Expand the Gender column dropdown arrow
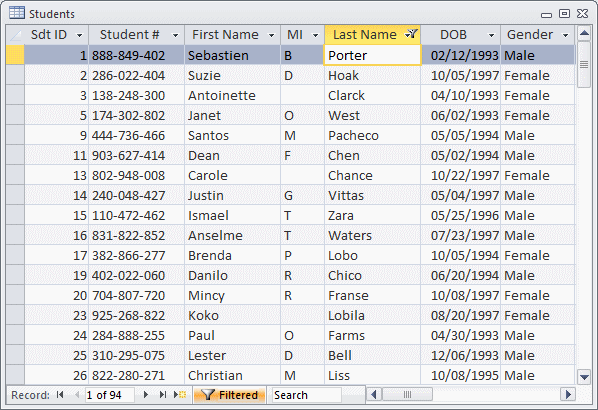Image resolution: width=598 pixels, height=410 pixels. (x=566, y=35)
